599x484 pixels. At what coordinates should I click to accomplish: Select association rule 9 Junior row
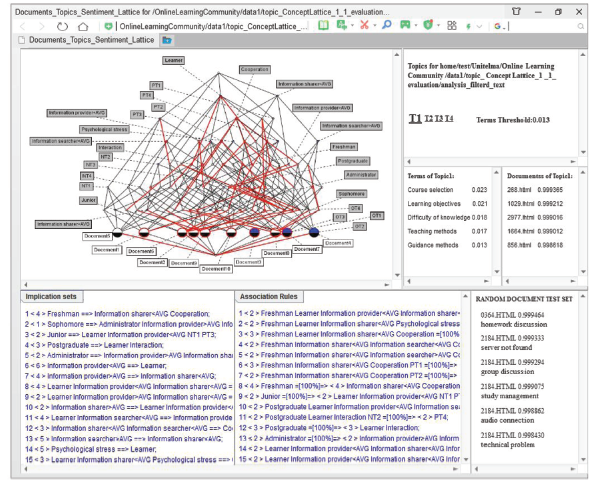coord(349,397)
